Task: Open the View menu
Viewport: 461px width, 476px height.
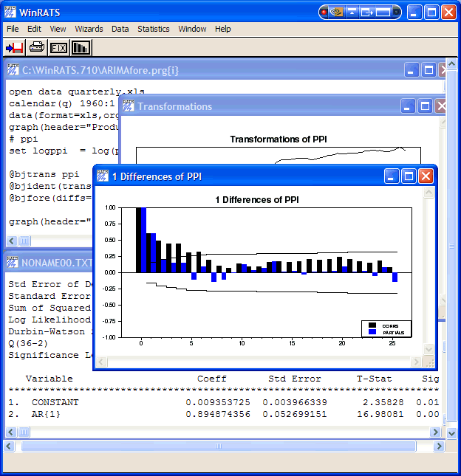Action: tap(58, 29)
